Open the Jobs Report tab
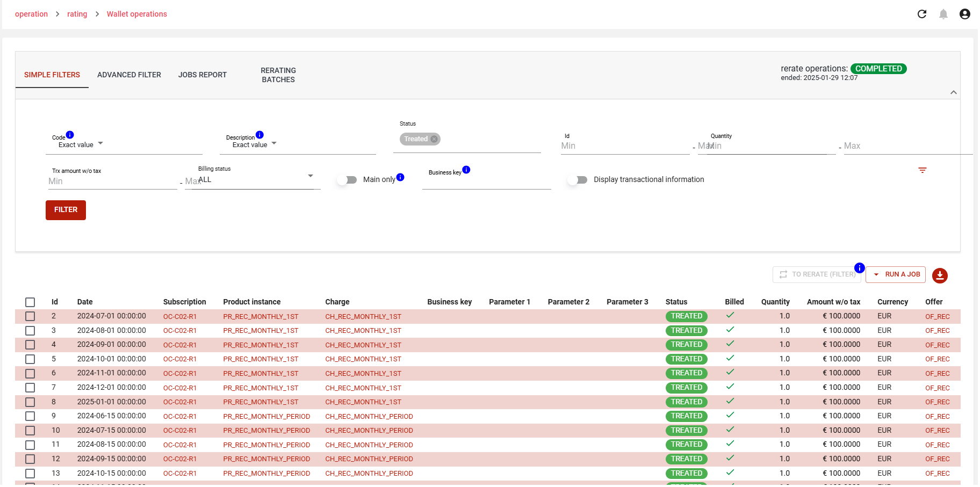This screenshot has width=980, height=487. [x=202, y=75]
